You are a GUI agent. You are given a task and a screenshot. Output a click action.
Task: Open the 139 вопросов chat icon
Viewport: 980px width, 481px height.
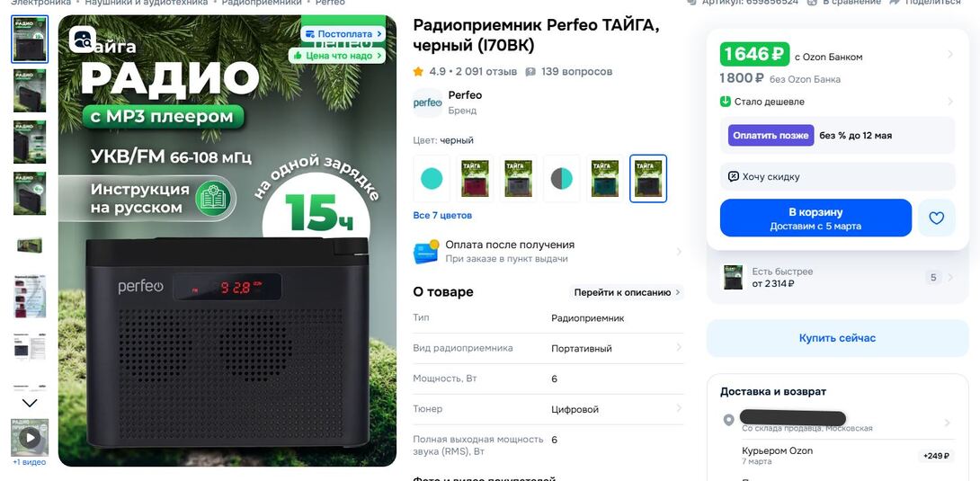[x=530, y=72]
